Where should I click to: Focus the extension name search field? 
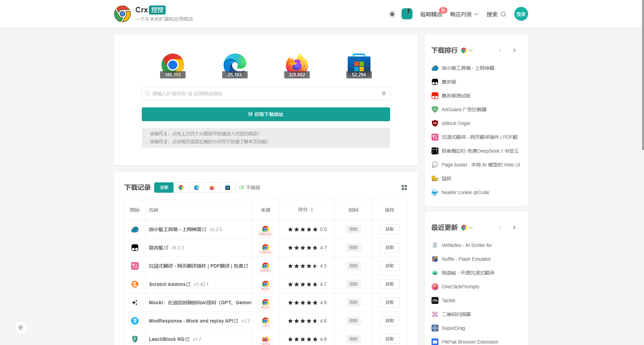[x=266, y=94]
